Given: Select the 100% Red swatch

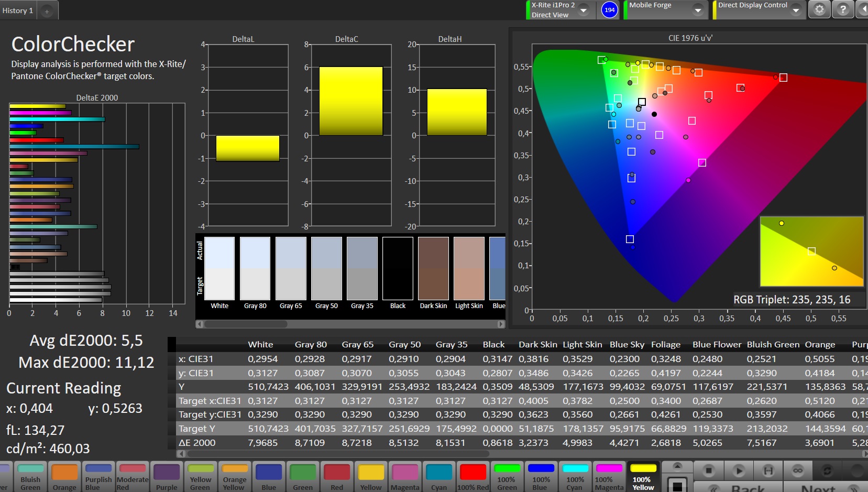Looking at the screenshot, I should click(x=473, y=477).
